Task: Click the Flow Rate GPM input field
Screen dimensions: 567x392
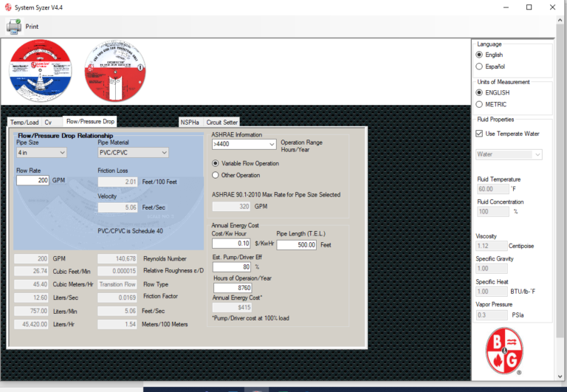Action: click(x=32, y=180)
